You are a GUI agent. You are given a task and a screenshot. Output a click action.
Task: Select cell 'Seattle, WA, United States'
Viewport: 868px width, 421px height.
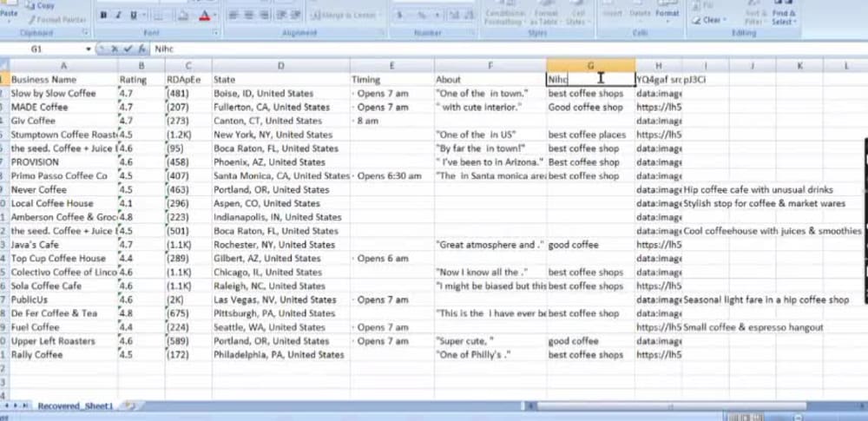click(280, 327)
